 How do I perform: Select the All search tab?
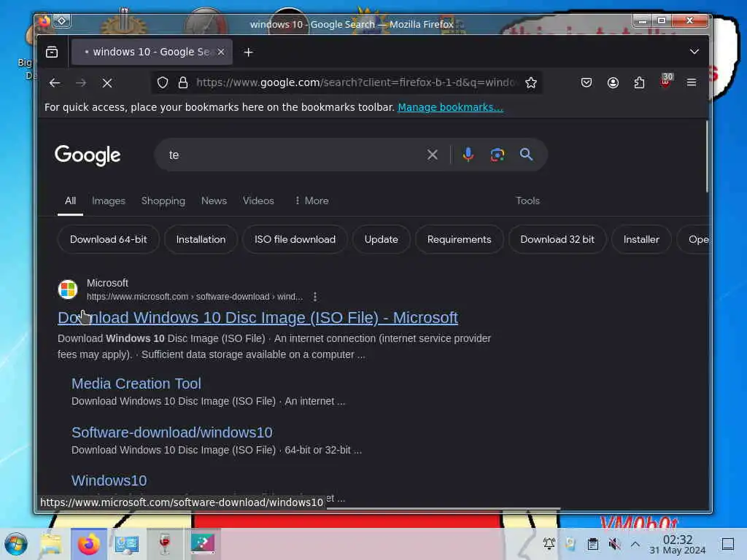(x=71, y=201)
